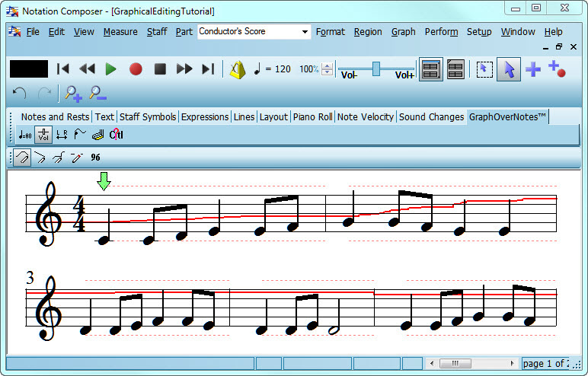588x376 pixels.
Task: Switch to the Note Velocity tab
Action: pos(366,116)
